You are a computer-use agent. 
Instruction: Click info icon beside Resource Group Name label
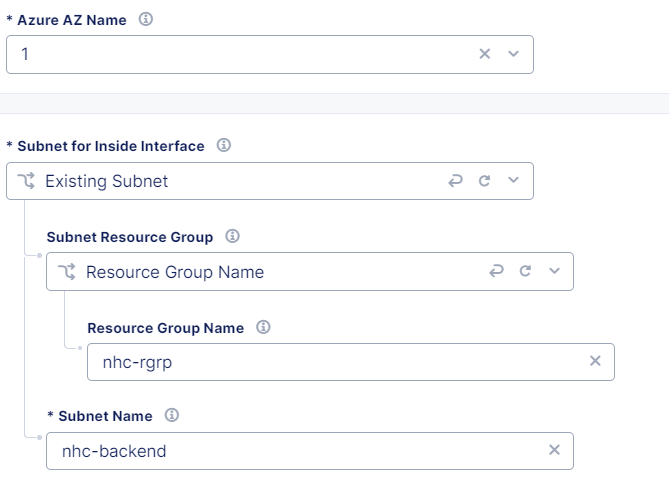pyautogui.click(x=263, y=327)
